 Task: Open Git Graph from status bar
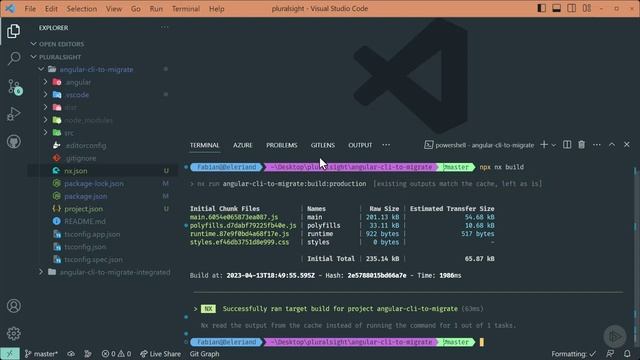pyautogui.click(x=204, y=354)
